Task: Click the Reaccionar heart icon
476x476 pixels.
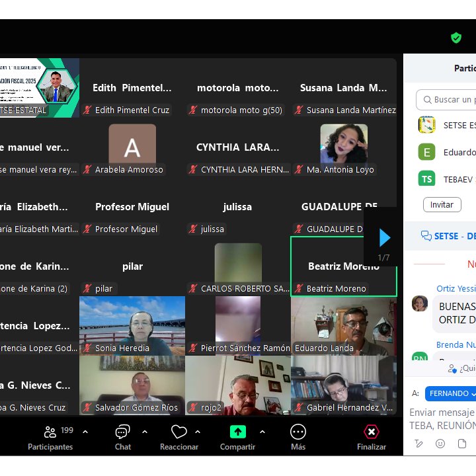Action: 178,432
